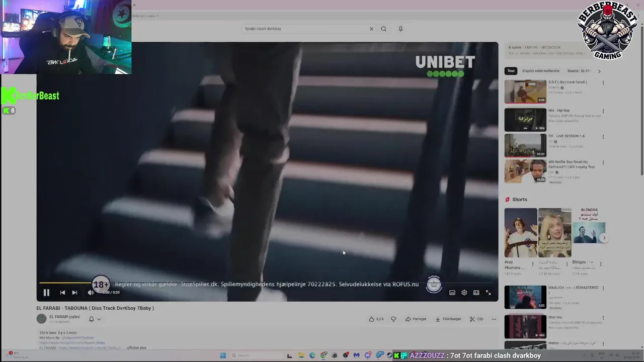The height and width of the screenshot is (362, 644).
Task: Like the video (3,2 k)
Action: click(x=376, y=319)
